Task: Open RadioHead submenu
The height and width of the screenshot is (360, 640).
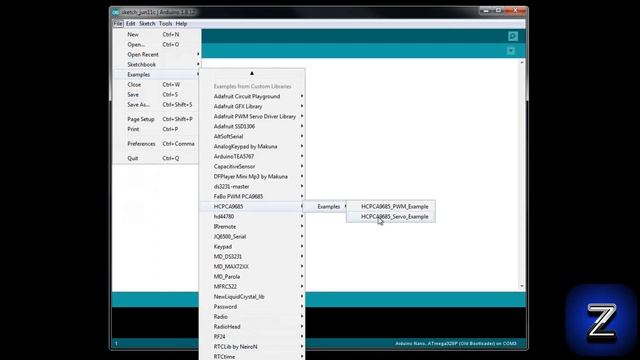Action: coord(252,327)
